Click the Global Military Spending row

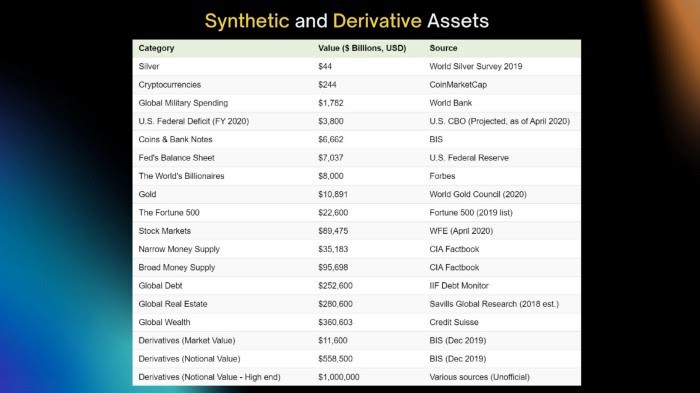(x=357, y=103)
